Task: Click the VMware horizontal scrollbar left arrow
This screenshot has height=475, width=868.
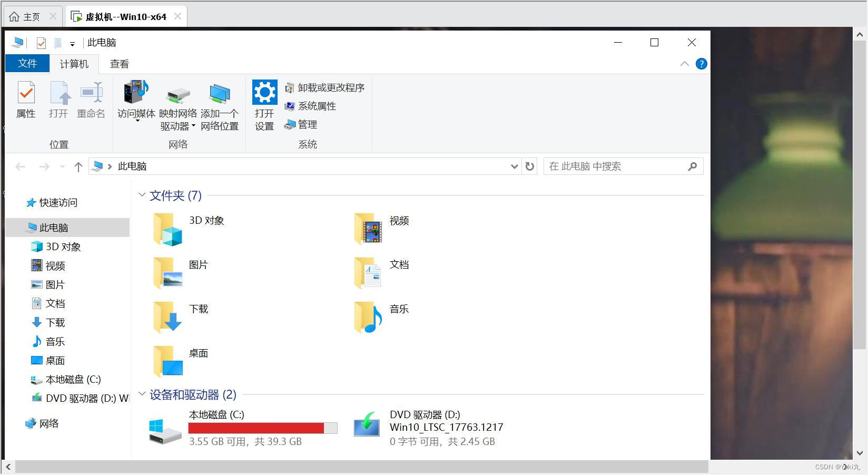Action: pos(8,467)
